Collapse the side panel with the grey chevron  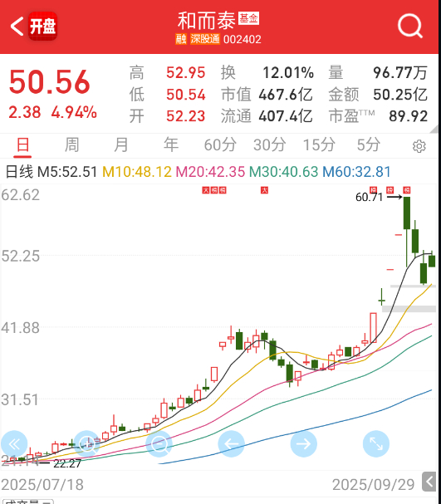[x=429, y=482]
